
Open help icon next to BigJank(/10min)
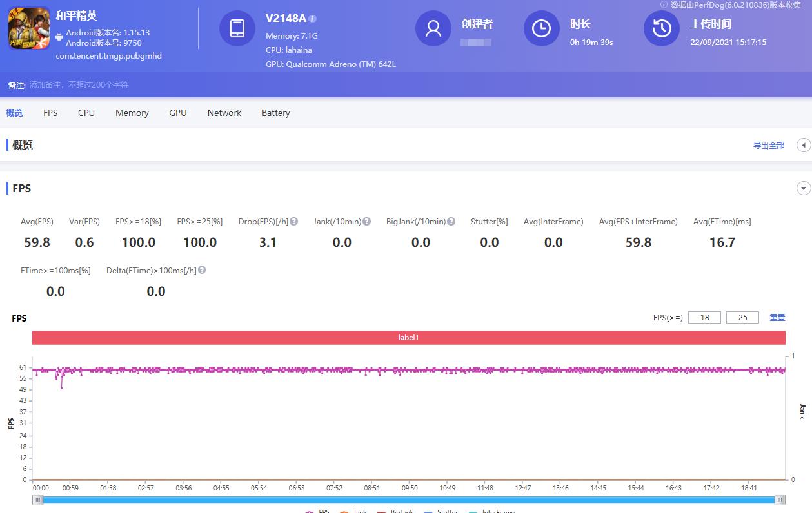pyautogui.click(x=451, y=222)
